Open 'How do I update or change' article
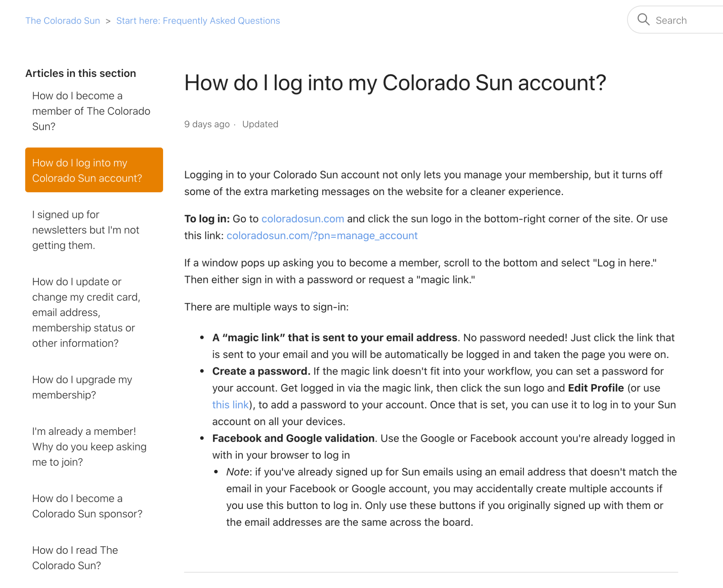The image size is (723, 588). click(86, 312)
